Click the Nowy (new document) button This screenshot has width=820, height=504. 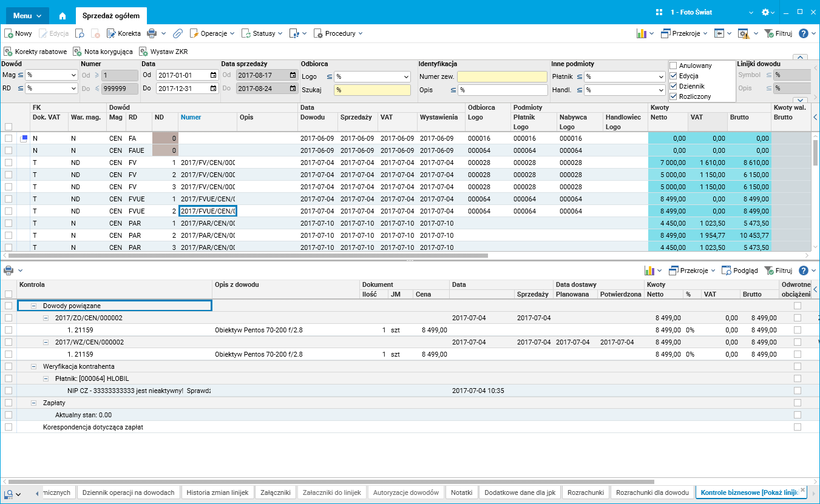coord(18,33)
